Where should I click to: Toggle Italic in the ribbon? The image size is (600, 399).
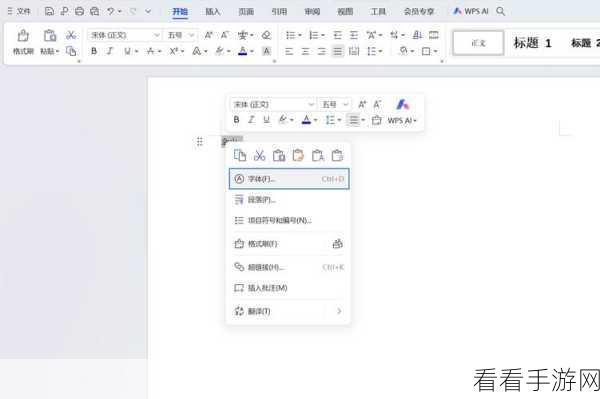(110, 51)
